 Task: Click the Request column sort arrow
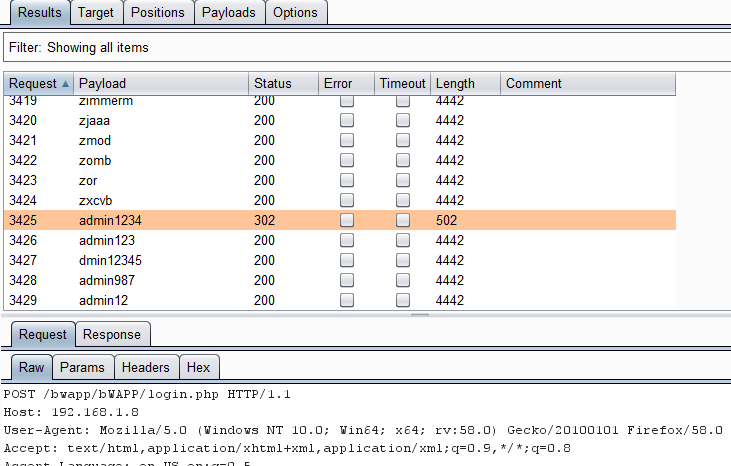point(66,84)
